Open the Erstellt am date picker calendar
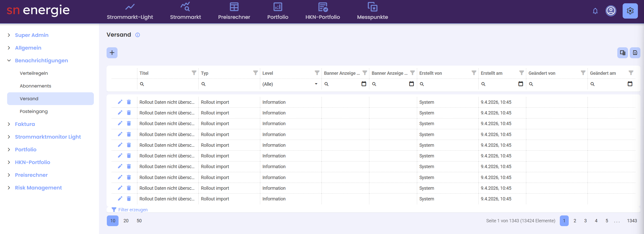 (x=521, y=84)
